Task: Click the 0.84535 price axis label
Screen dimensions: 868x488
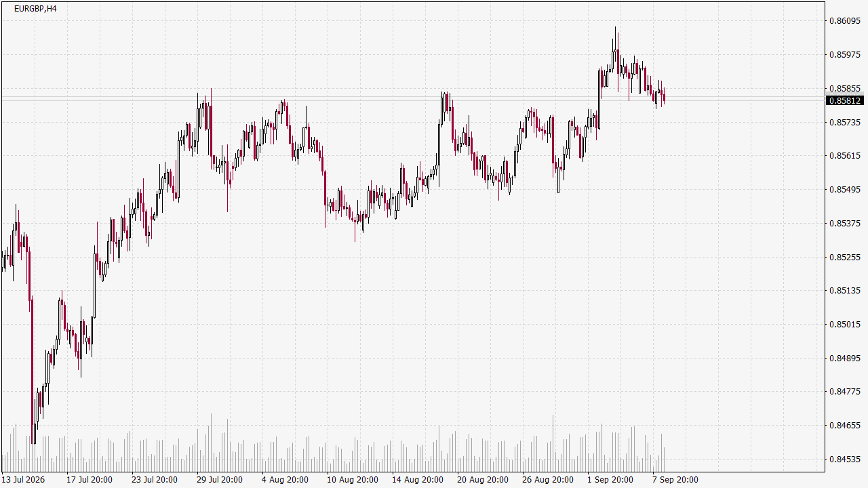Action: (x=844, y=460)
